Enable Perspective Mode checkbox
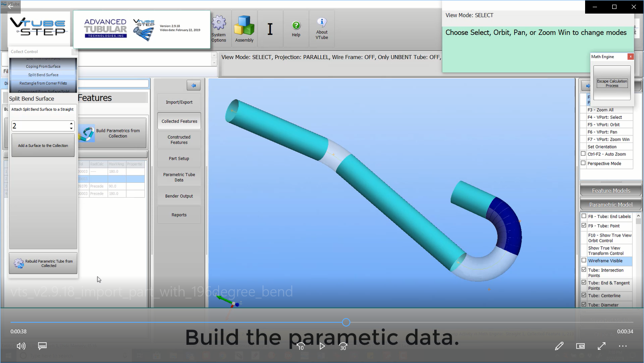 click(583, 163)
